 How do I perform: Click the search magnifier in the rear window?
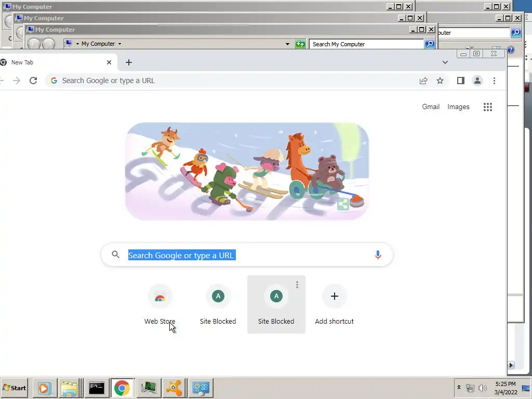(516, 33)
